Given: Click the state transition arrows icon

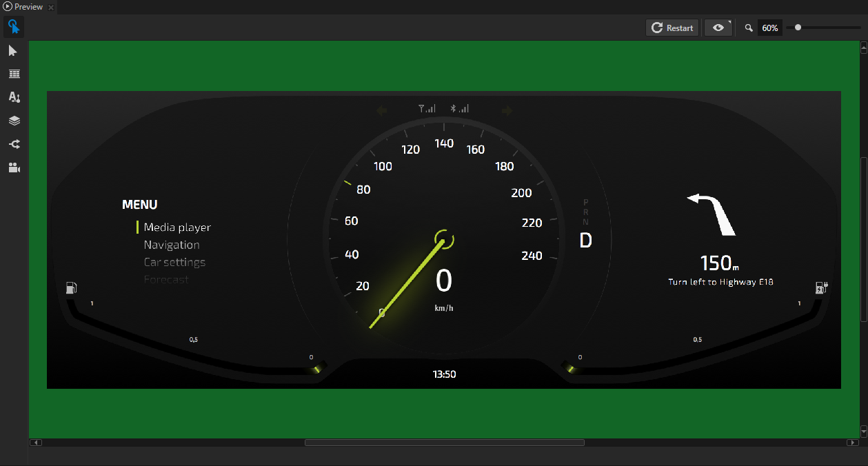Looking at the screenshot, I should click(14, 144).
